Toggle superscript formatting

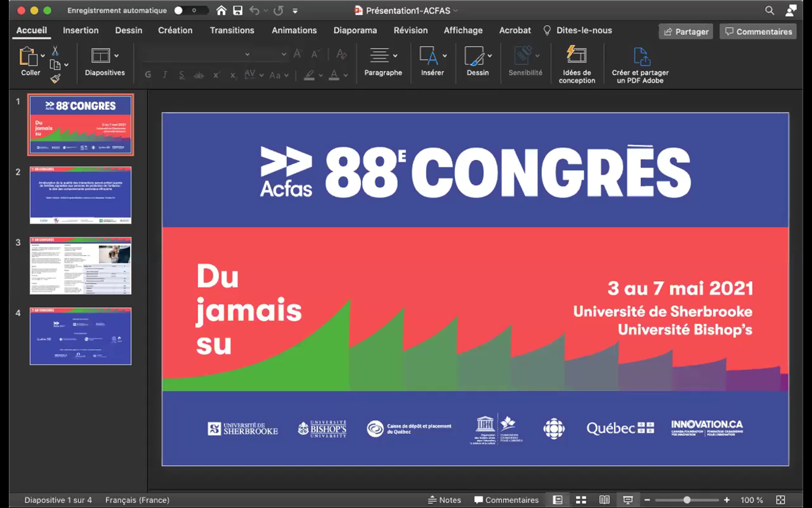tap(217, 75)
